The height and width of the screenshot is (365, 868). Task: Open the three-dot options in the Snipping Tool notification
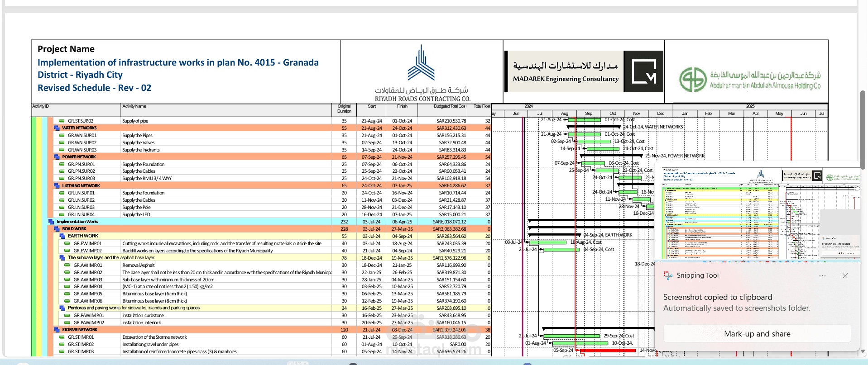click(822, 275)
